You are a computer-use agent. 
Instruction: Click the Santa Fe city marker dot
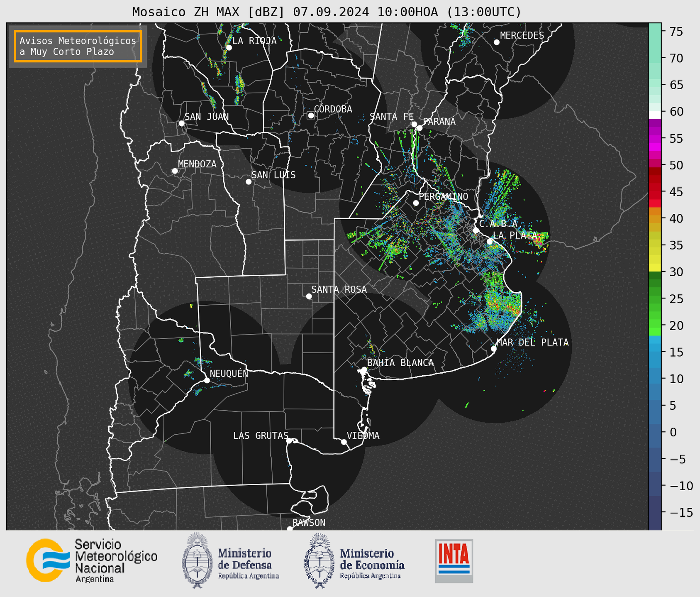[x=414, y=124]
